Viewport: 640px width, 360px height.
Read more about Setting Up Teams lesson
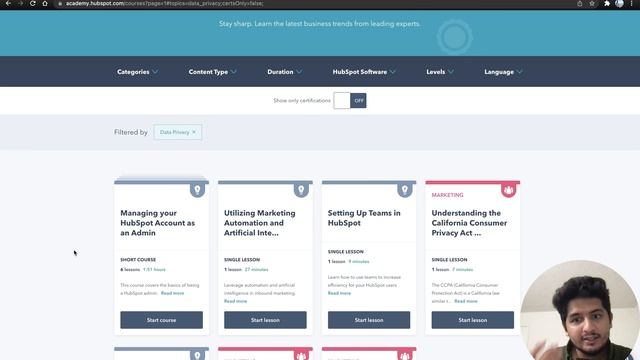(339, 293)
